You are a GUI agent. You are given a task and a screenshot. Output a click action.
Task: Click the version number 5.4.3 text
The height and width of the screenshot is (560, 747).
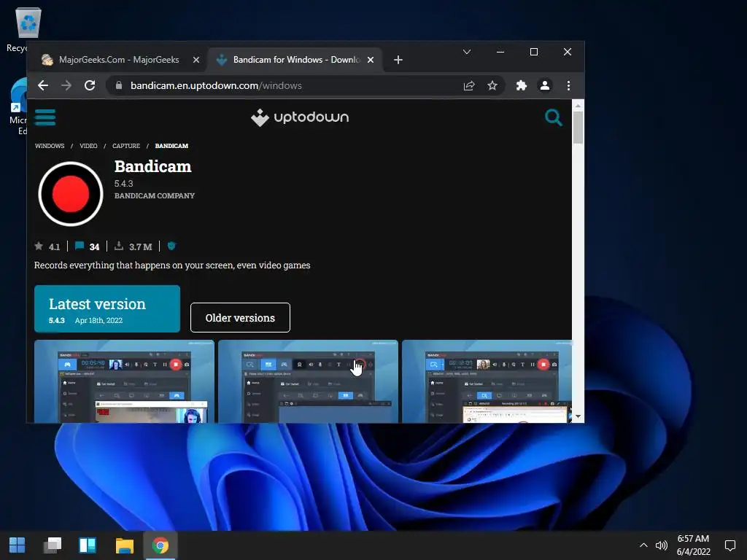point(123,183)
